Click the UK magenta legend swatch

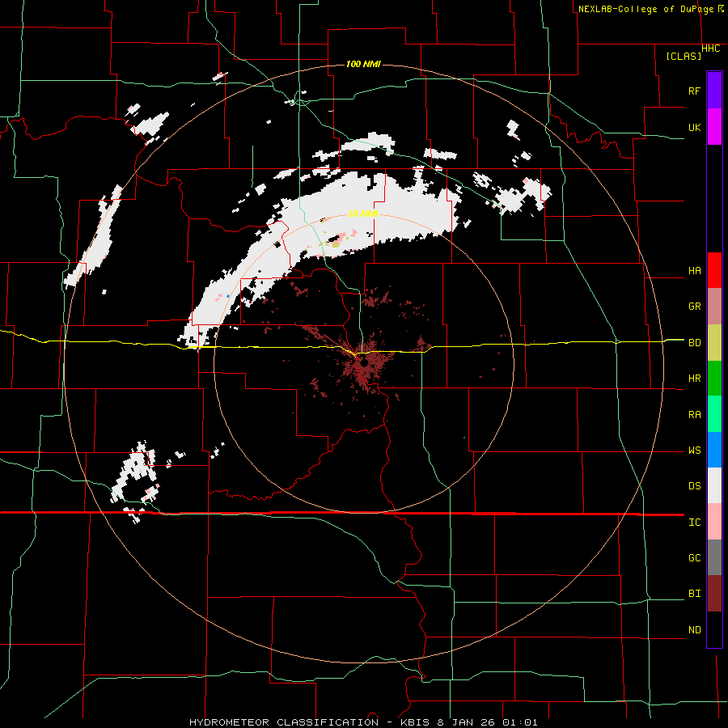point(714,127)
